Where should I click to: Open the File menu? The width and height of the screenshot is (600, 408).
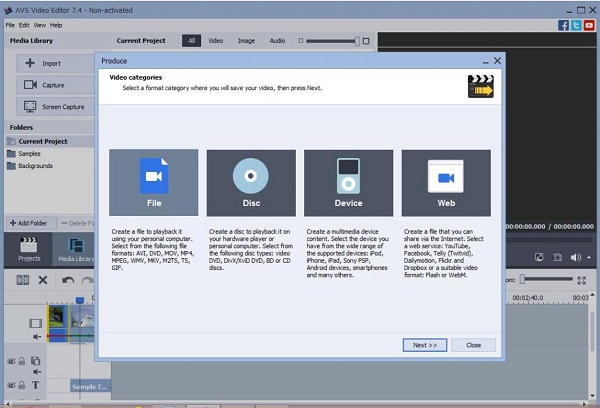click(10, 25)
